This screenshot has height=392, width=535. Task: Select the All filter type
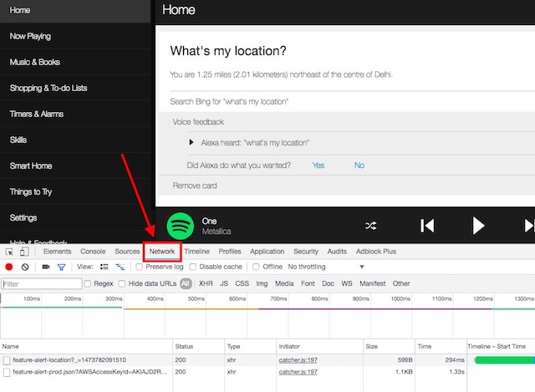[186, 283]
